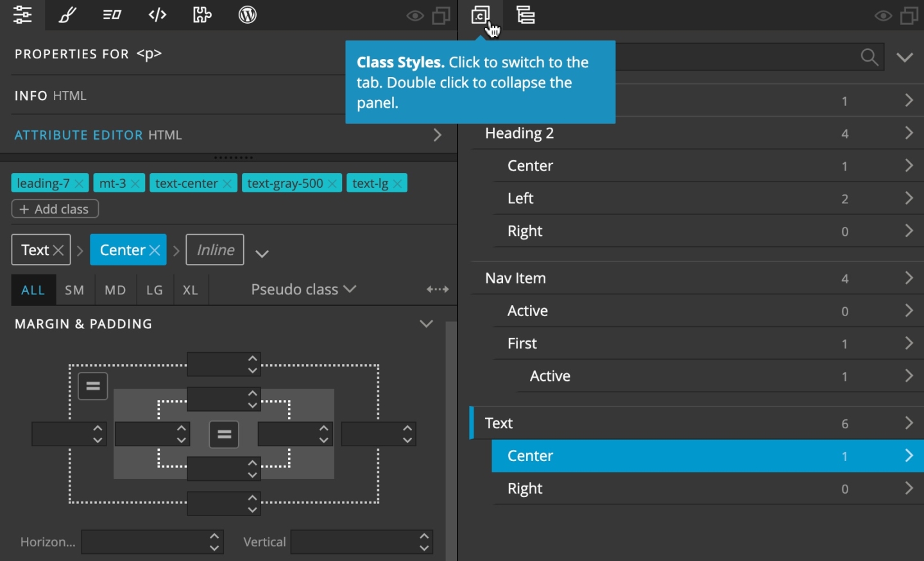Click the plugins puzzle-piece icon

coord(201,15)
